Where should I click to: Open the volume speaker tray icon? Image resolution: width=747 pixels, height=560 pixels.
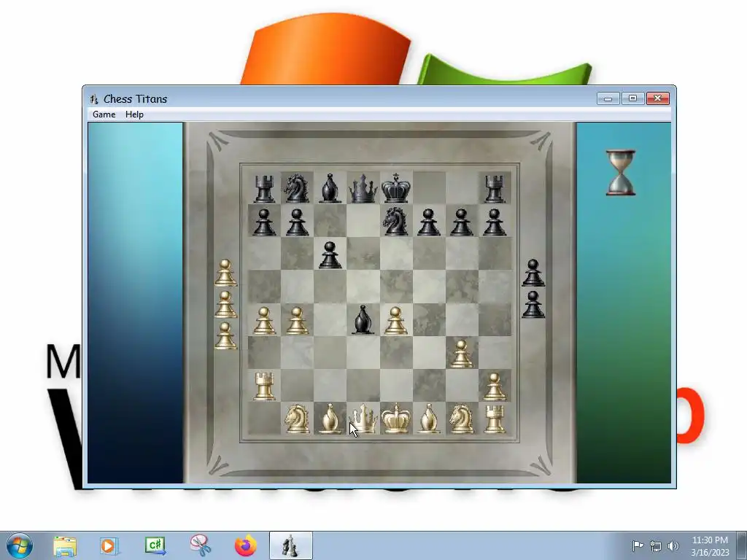[x=673, y=546]
